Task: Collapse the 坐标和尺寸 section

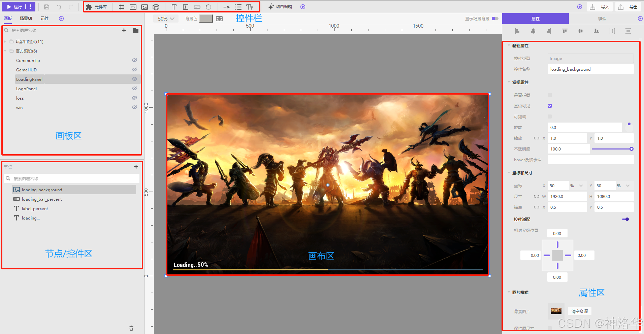Action: pos(509,173)
